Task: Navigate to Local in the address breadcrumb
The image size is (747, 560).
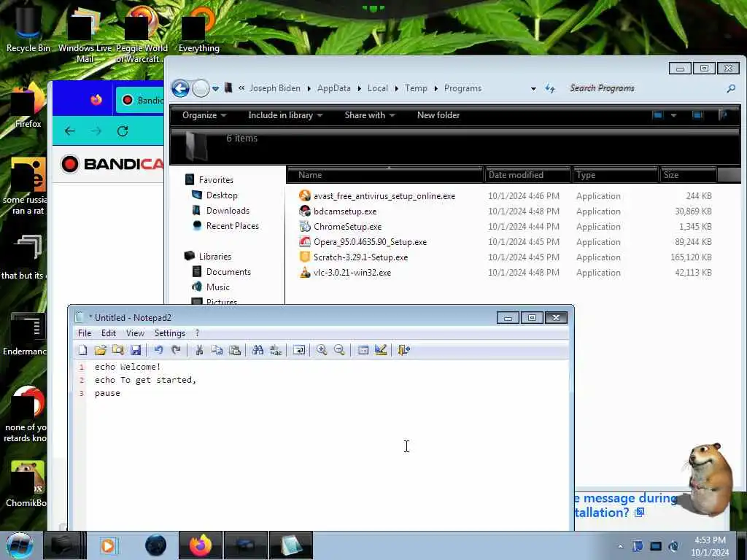Action: tap(377, 88)
